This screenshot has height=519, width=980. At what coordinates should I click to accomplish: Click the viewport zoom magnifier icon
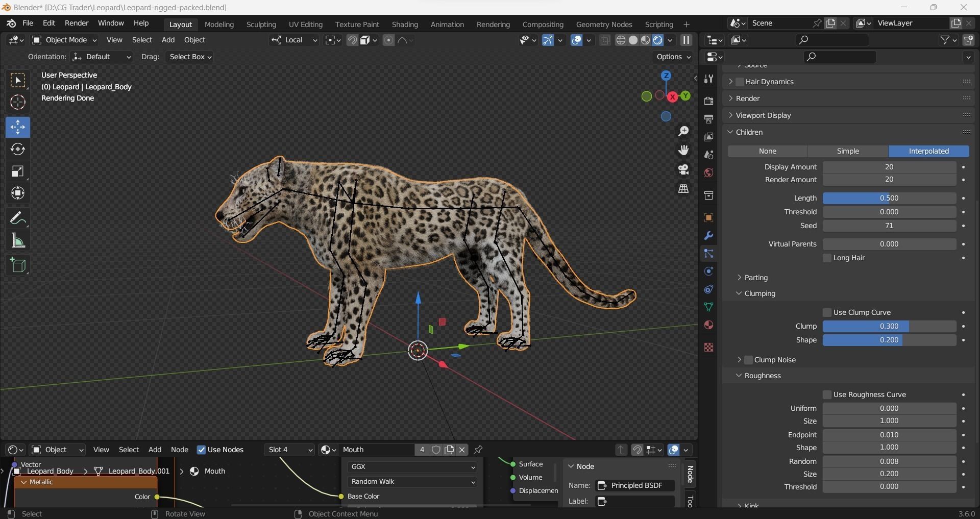click(683, 131)
